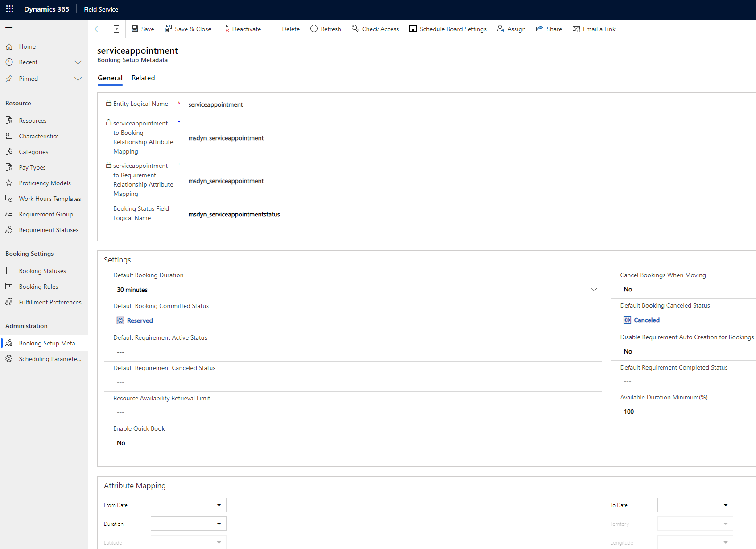The height and width of the screenshot is (549, 756).
Task: Click the Deactivate page icon
Action: click(226, 29)
